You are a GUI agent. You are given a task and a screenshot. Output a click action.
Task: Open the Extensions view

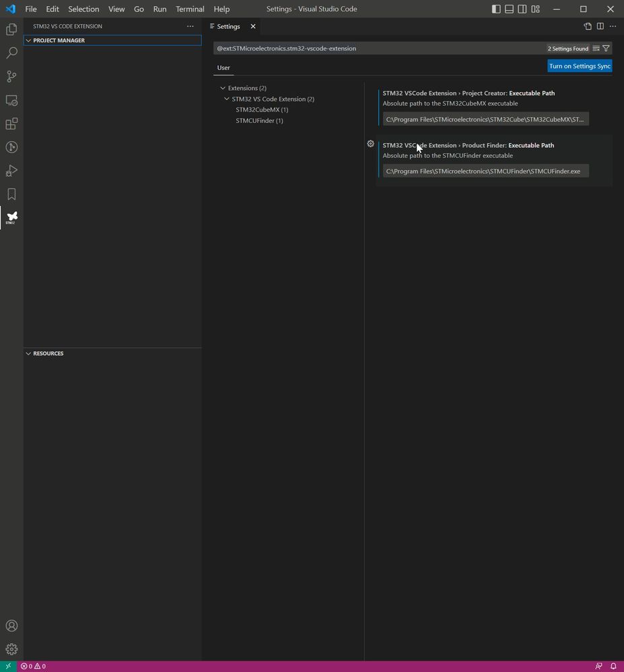(x=11, y=124)
